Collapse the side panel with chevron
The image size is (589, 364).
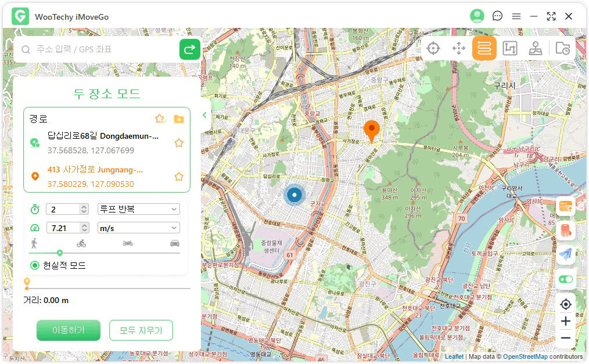pyautogui.click(x=204, y=115)
